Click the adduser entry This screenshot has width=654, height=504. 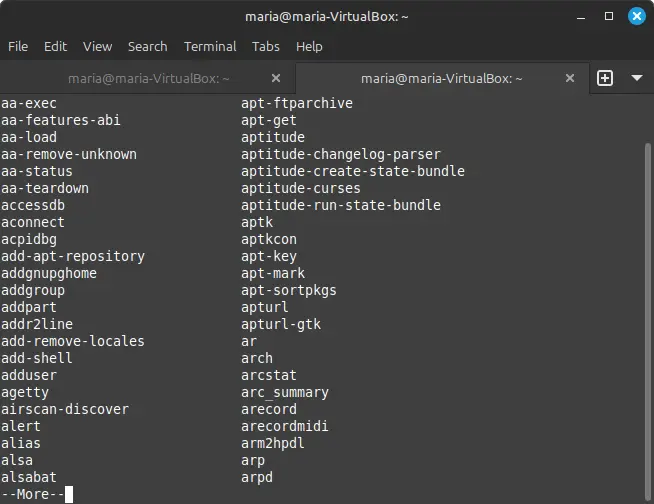click(x=29, y=375)
